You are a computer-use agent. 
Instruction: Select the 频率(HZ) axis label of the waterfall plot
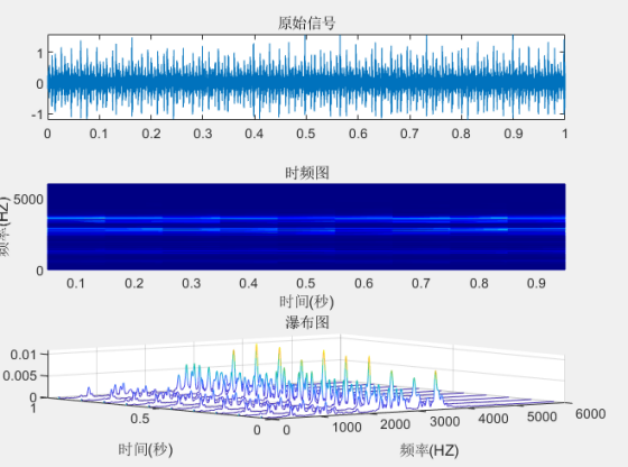429,450
